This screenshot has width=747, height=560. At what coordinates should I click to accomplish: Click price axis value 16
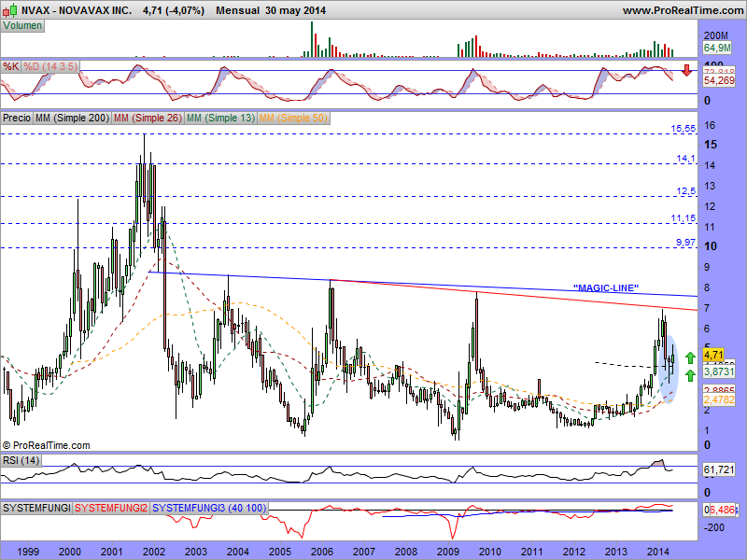[710, 125]
